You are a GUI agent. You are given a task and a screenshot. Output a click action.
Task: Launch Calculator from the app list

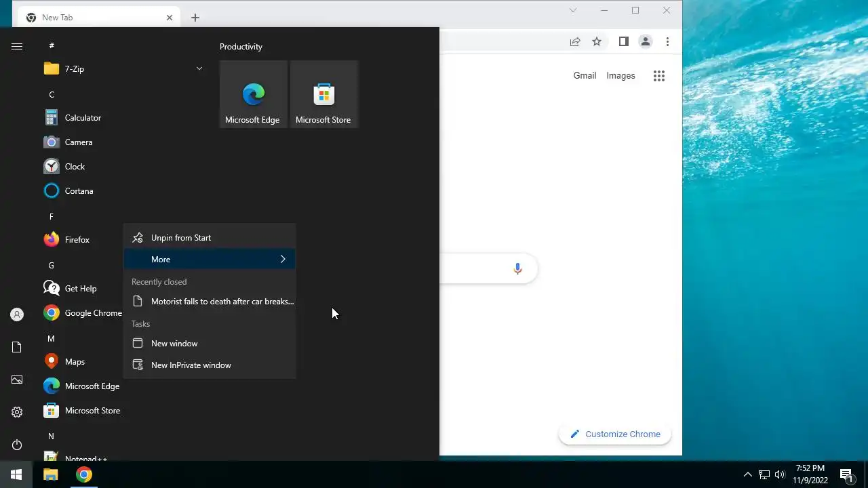point(123,118)
